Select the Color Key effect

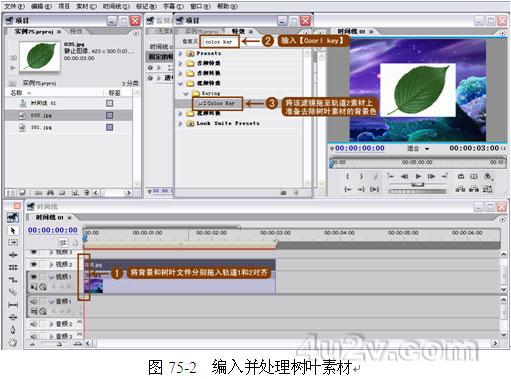tap(217, 103)
